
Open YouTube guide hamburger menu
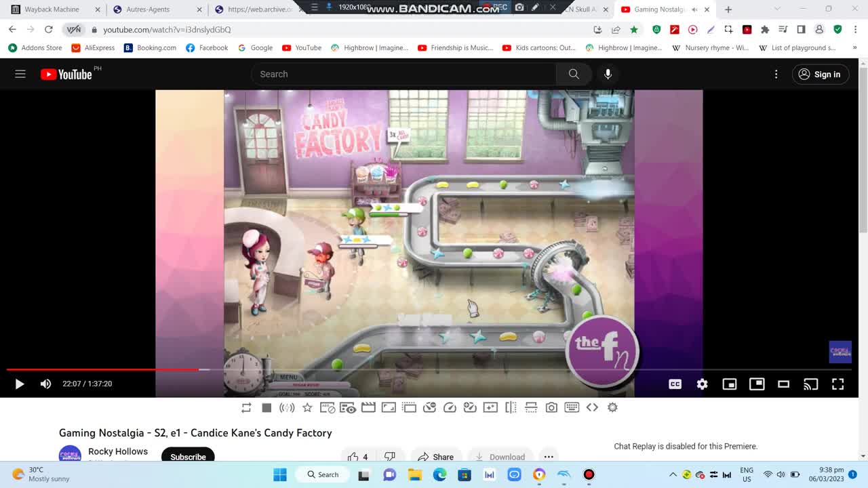[20, 74]
